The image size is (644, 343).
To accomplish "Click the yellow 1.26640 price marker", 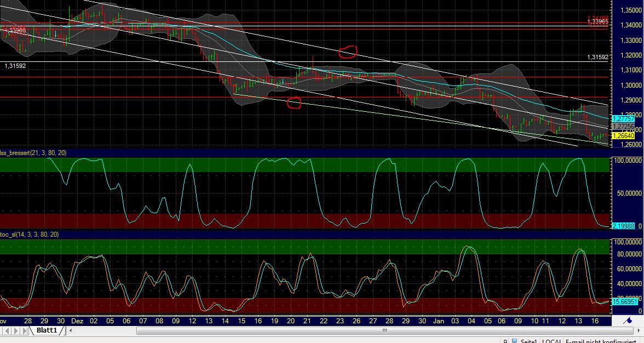I will (623, 135).
